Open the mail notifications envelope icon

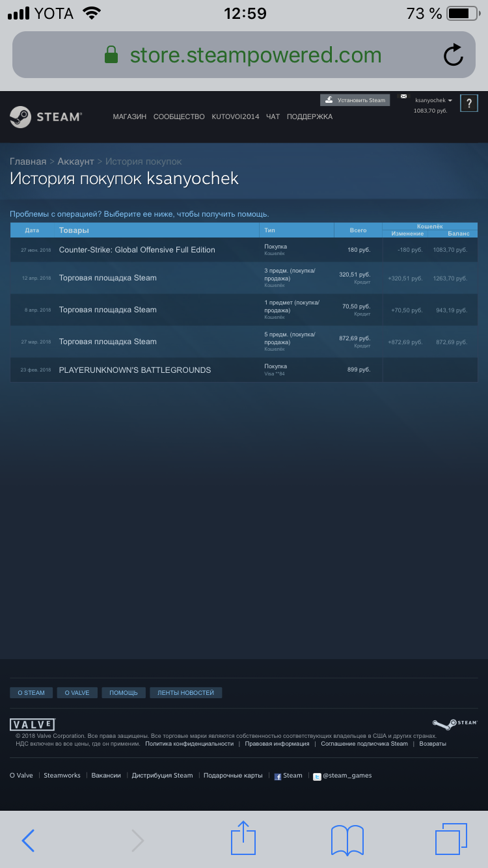[403, 96]
